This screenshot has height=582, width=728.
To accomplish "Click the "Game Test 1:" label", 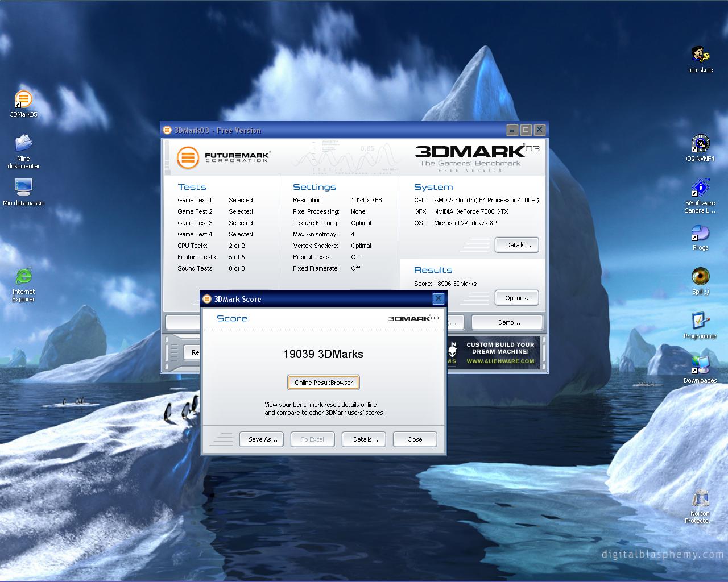I will 196,200.
